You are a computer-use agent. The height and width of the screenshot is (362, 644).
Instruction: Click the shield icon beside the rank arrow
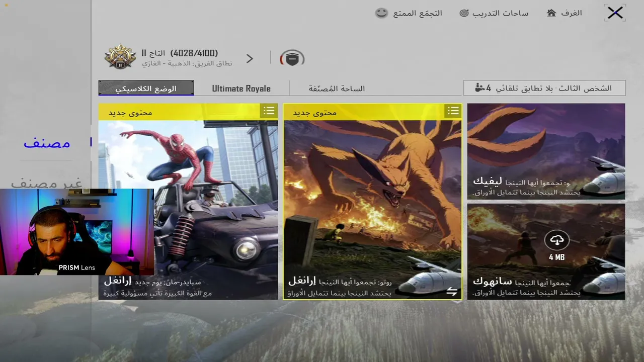click(292, 59)
